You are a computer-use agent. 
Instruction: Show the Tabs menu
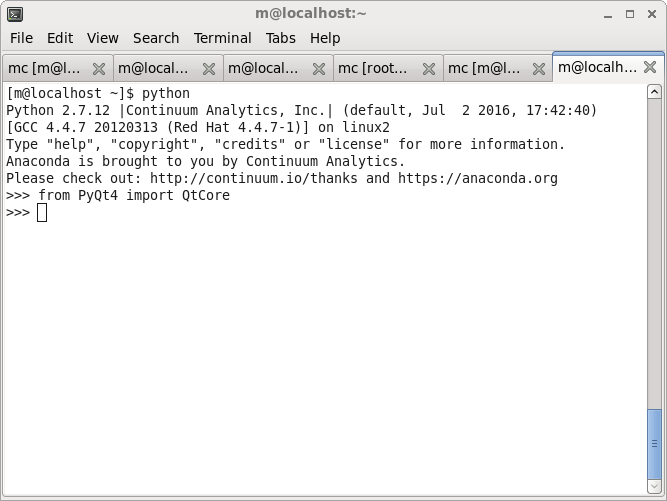coord(281,38)
